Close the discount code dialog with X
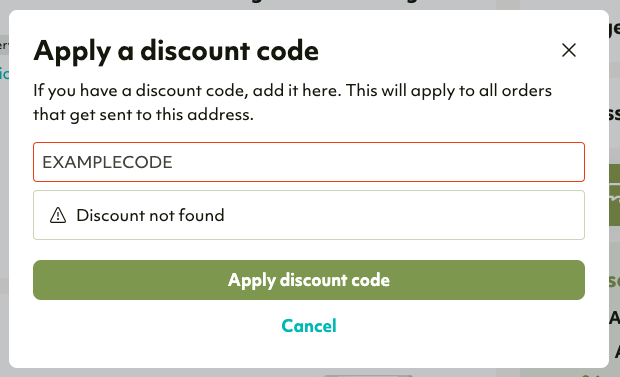This screenshot has height=377, width=620. click(x=569, y=50)
